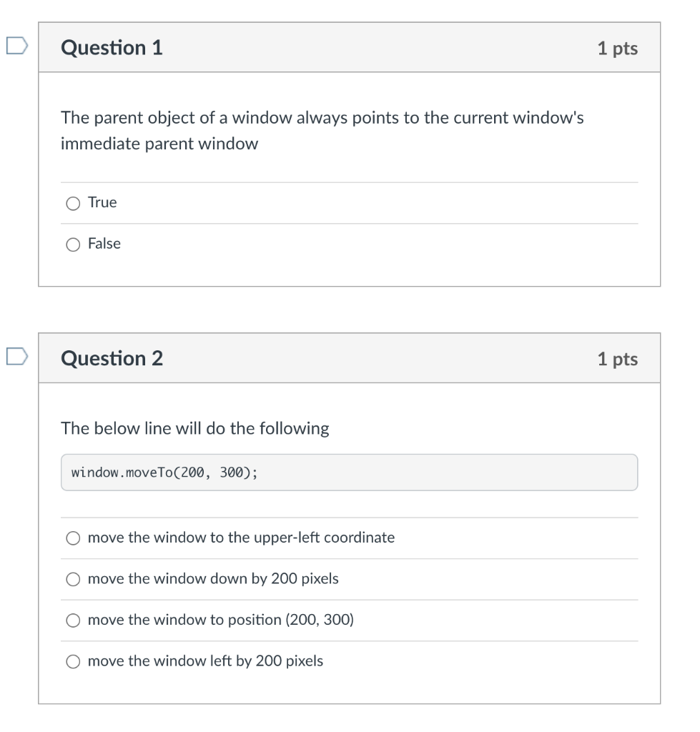Choose radio for upper-left coordinate option
The image size is (700, 732).
(73, 539)
